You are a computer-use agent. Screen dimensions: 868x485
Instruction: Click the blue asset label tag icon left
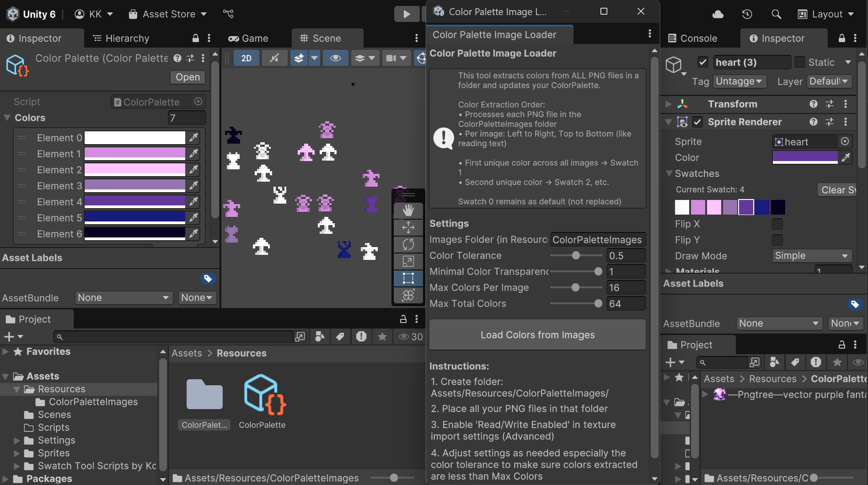(x=208, y=278)
